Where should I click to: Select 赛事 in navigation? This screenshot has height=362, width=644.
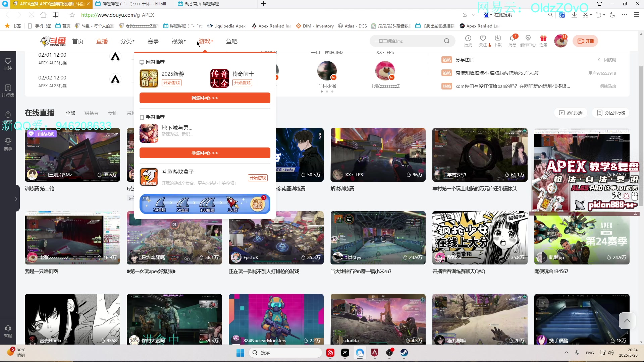click(153, 41)
